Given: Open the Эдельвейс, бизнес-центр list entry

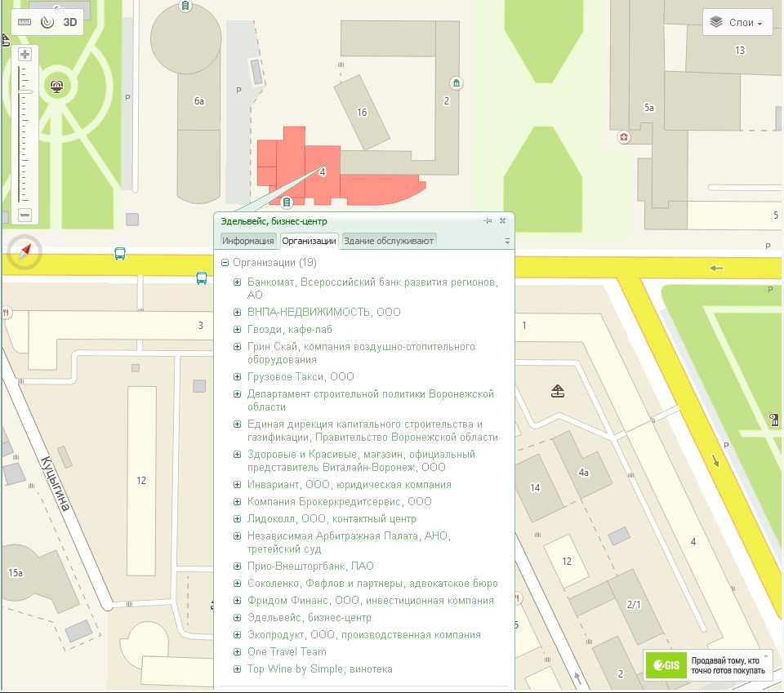Looking at the screenshot, I should coord(309,618).
